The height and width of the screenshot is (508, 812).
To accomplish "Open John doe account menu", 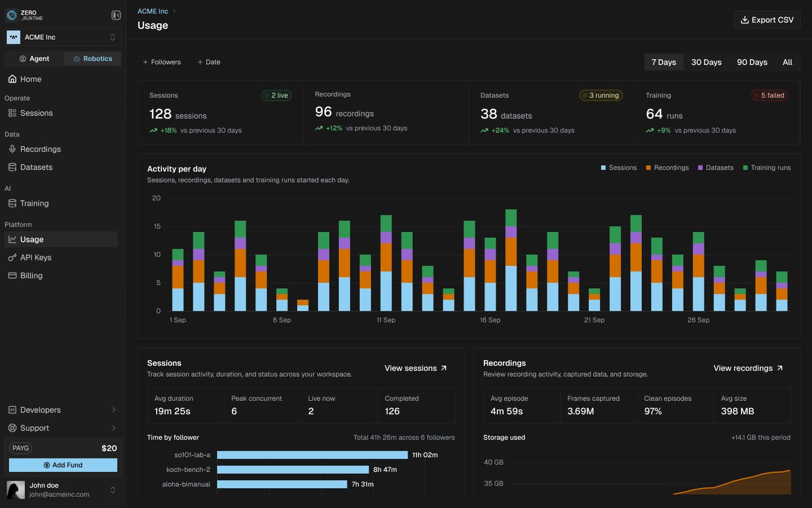I will pos(63,490).
